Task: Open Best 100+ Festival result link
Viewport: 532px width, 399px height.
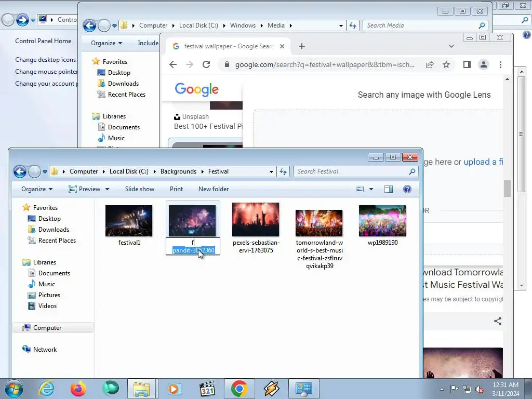Action: [208, 126]
